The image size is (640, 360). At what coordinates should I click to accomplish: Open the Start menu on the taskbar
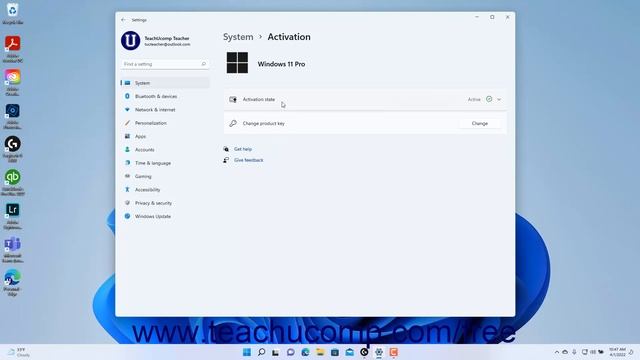[247, 352]
